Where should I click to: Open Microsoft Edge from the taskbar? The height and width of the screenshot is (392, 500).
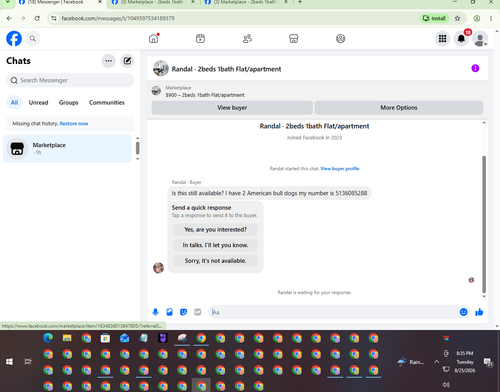pos(48,338)
